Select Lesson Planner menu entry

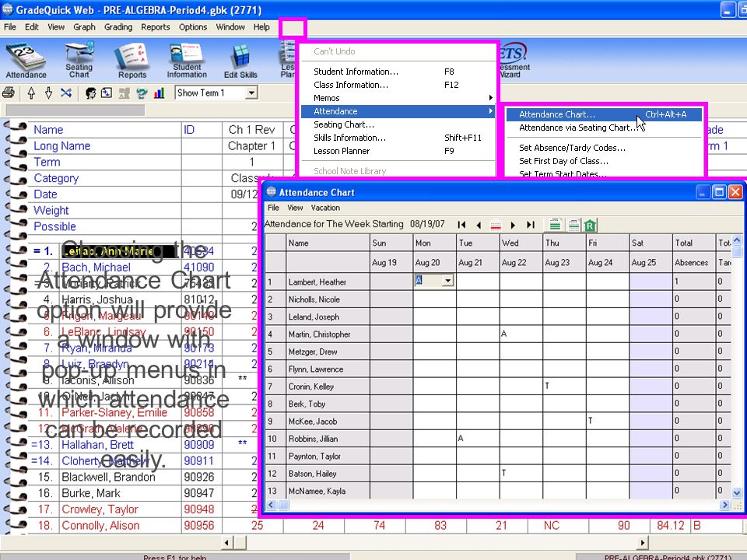click(x=398, y=151)
